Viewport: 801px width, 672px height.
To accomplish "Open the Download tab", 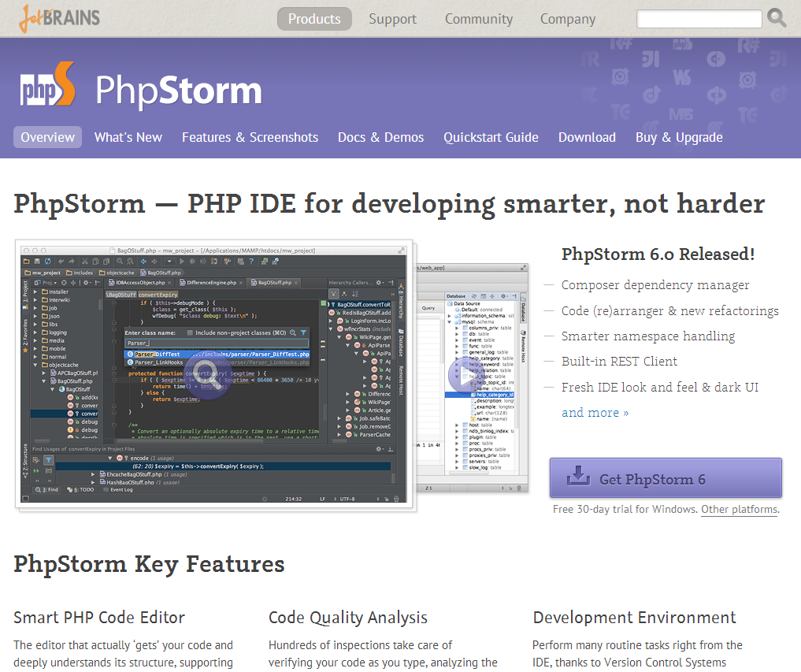I will (587, 137).
